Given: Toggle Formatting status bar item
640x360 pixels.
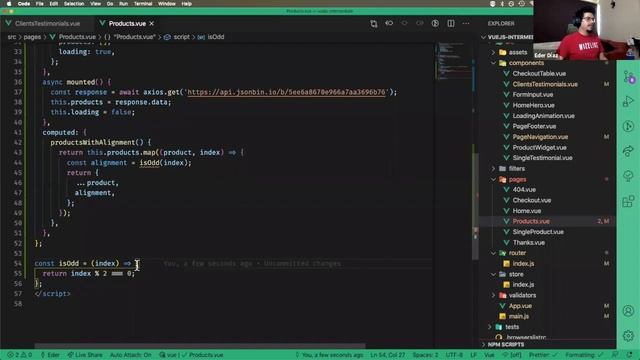Looking at the screenshot, I should [x=583, y=355].
